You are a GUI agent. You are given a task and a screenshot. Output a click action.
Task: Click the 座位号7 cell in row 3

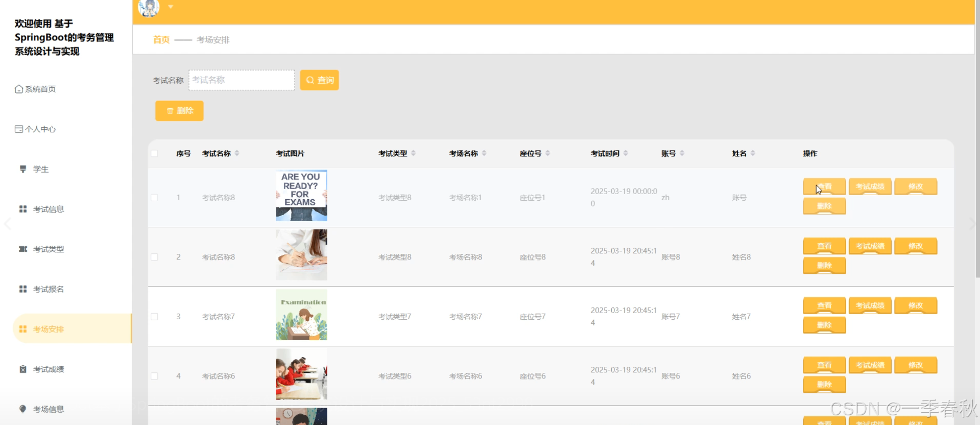pyautogui.click(x=533, y=317)
